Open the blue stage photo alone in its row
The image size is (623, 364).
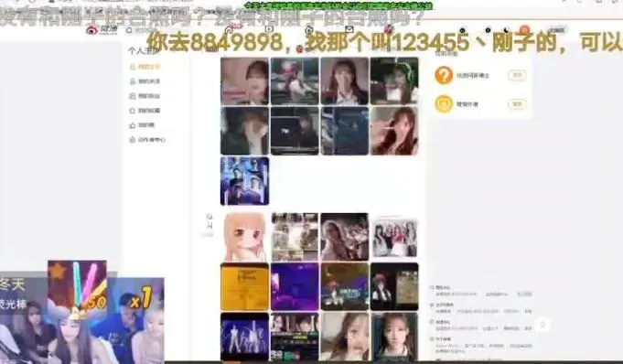245,181
